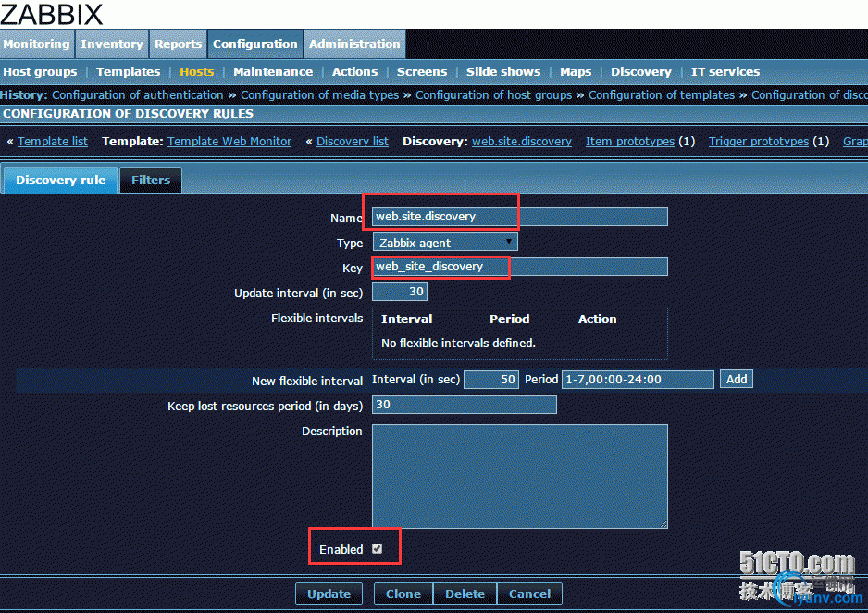Screen dimensions: 868x613
Task: Open Template Web Monitor link
Action: 229,141
